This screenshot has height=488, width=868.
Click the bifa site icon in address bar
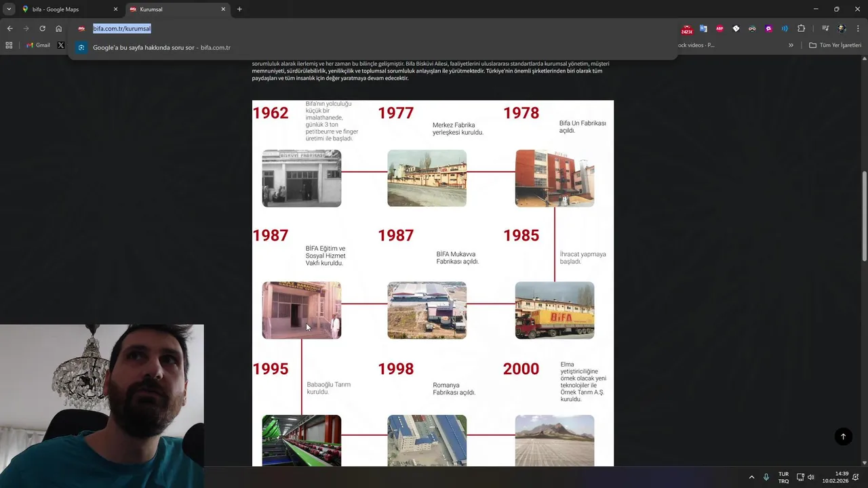(81, 28)
